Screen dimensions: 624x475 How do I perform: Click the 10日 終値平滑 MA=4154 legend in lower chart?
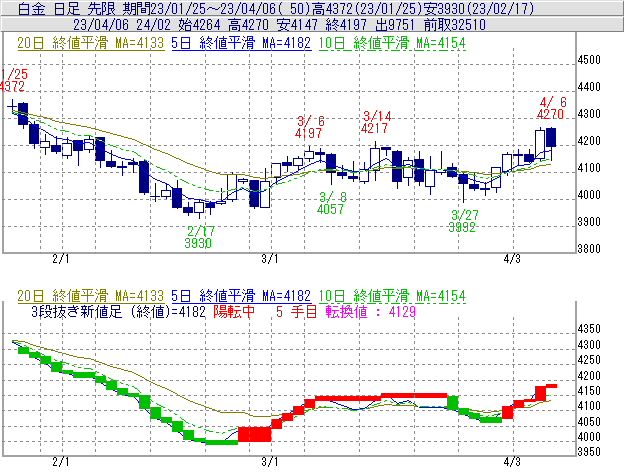392,296
